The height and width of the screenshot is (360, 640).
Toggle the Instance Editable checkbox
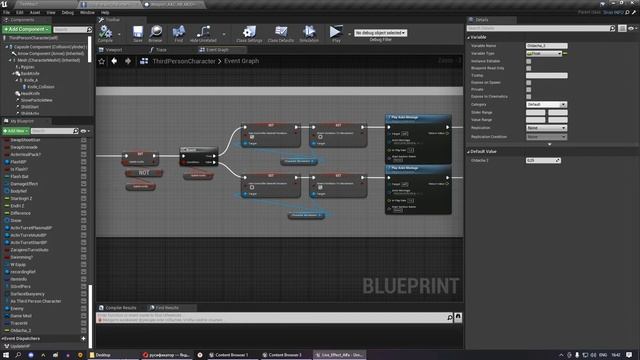point(529,61)
